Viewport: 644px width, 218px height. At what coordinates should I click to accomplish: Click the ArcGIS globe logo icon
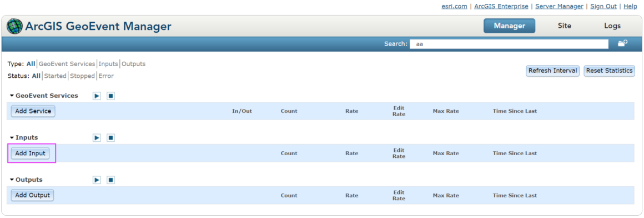[15, 26]
